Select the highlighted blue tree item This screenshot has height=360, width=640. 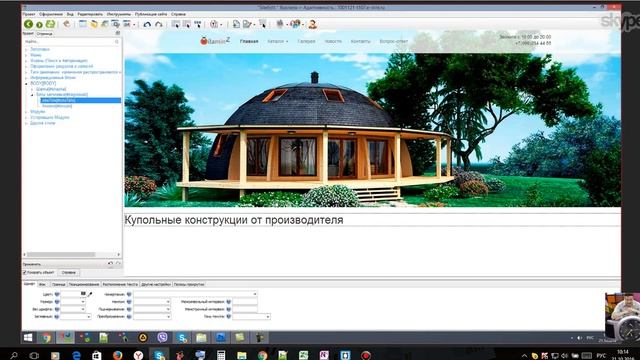pyautogui.click(x=81, y=100)
